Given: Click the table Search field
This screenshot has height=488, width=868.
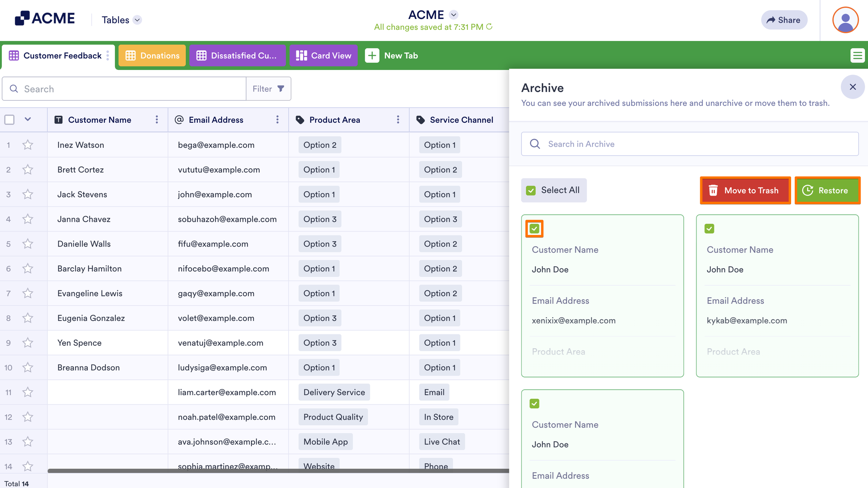Looking at the screenshot, I should (x=124, y=89).
